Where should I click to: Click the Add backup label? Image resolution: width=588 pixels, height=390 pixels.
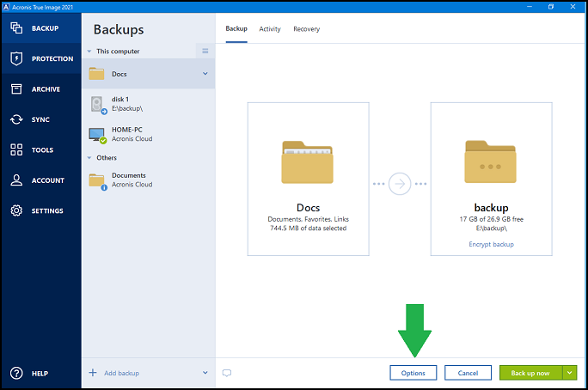coord(121,373)
